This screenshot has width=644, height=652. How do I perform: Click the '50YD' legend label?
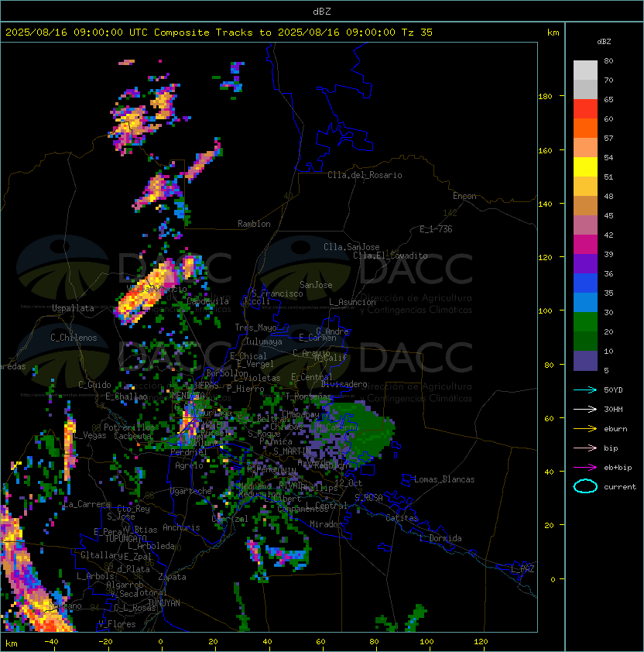(613, 390)
